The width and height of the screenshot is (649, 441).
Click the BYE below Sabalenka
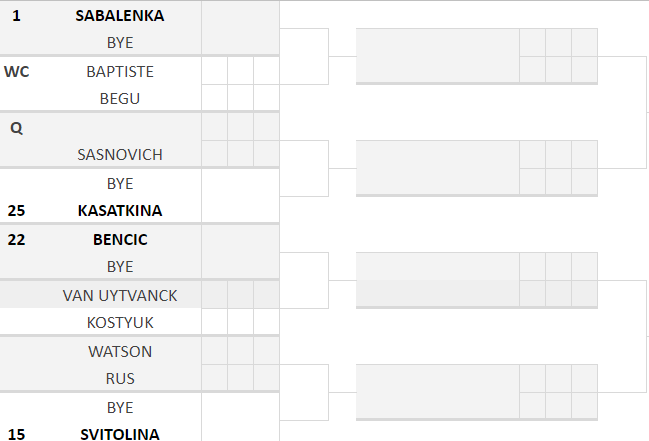coord(120,43)
